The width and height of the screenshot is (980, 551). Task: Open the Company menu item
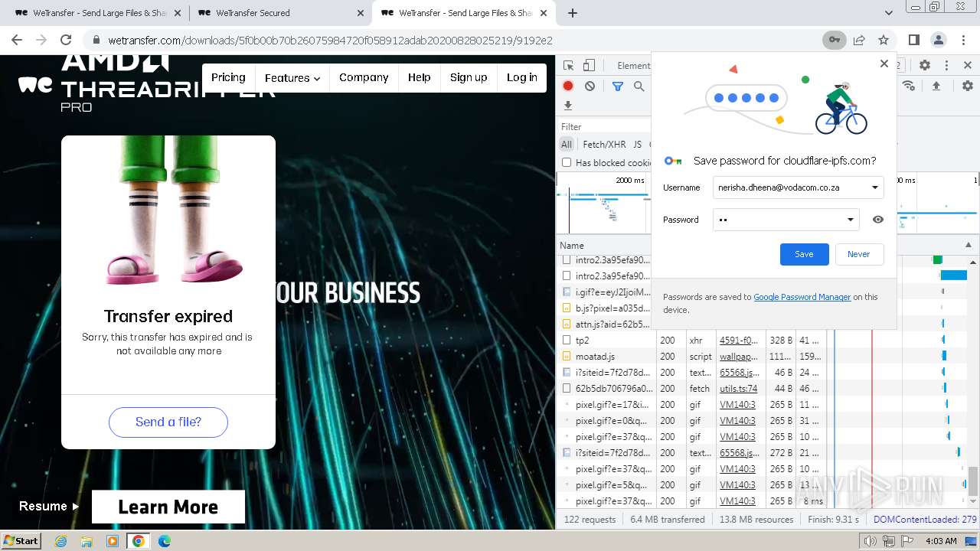(364, 77)
